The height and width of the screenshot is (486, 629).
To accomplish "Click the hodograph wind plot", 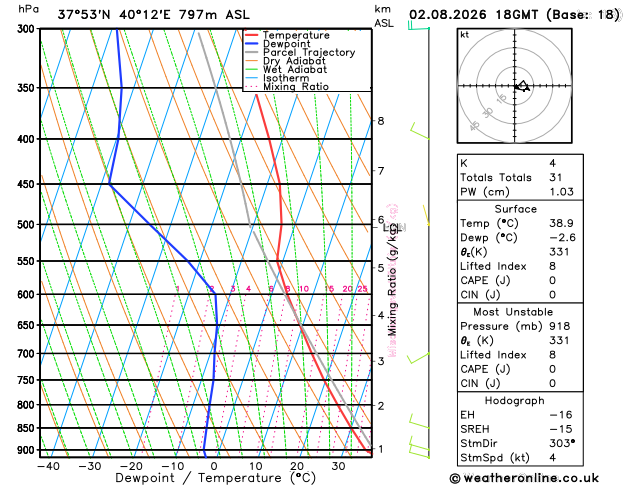I will pos(515,86).
